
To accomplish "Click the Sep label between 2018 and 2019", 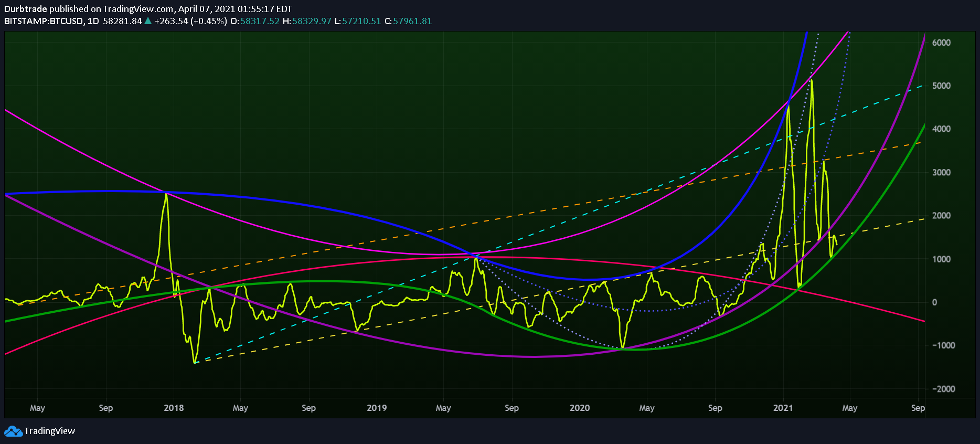I will tap(309, 408).
